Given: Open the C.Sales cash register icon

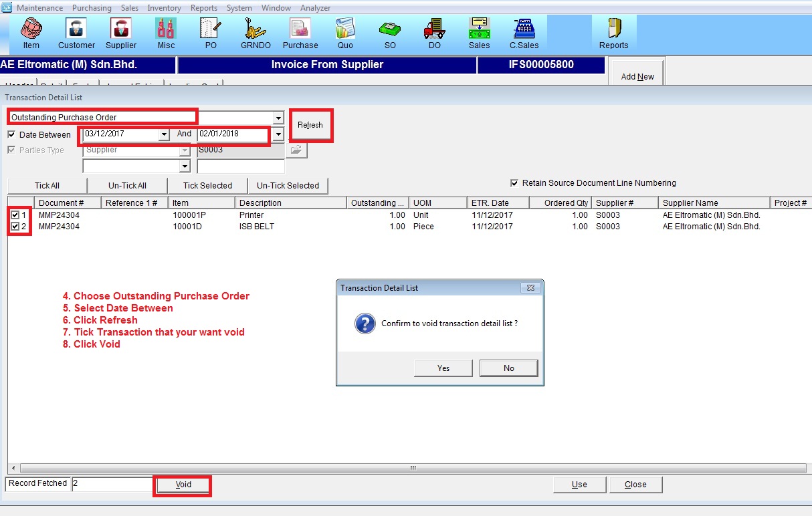Looking at the screenshot, I should click(524, 33).
